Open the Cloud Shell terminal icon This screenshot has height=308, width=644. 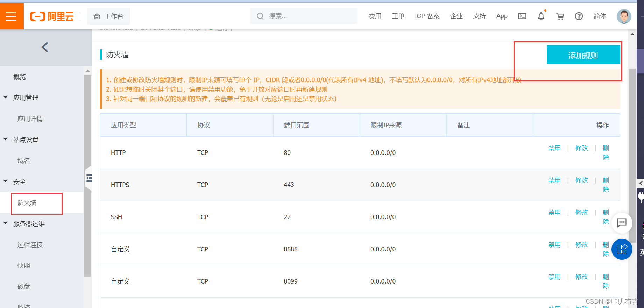(522, 16)
